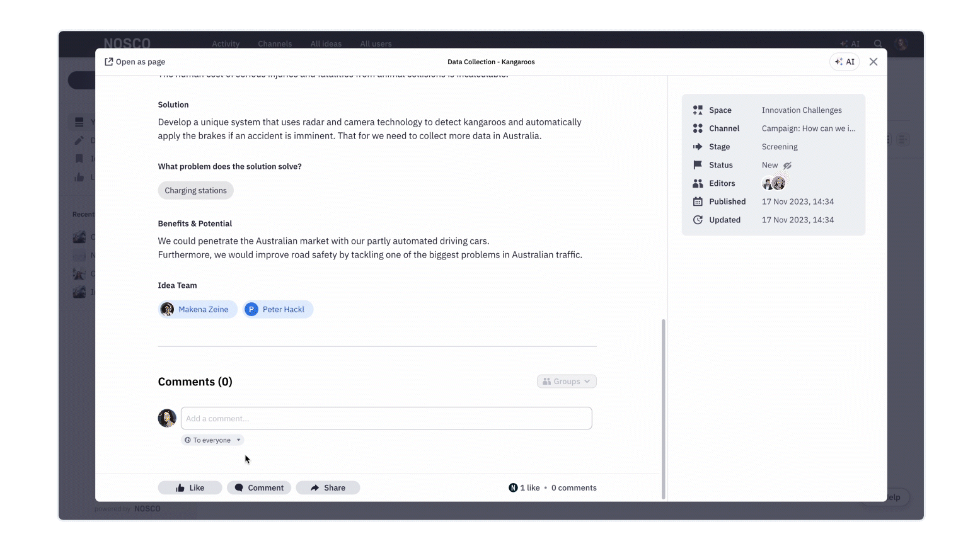
Task: Open search with the magnifier icon
Action: (878, 43)
